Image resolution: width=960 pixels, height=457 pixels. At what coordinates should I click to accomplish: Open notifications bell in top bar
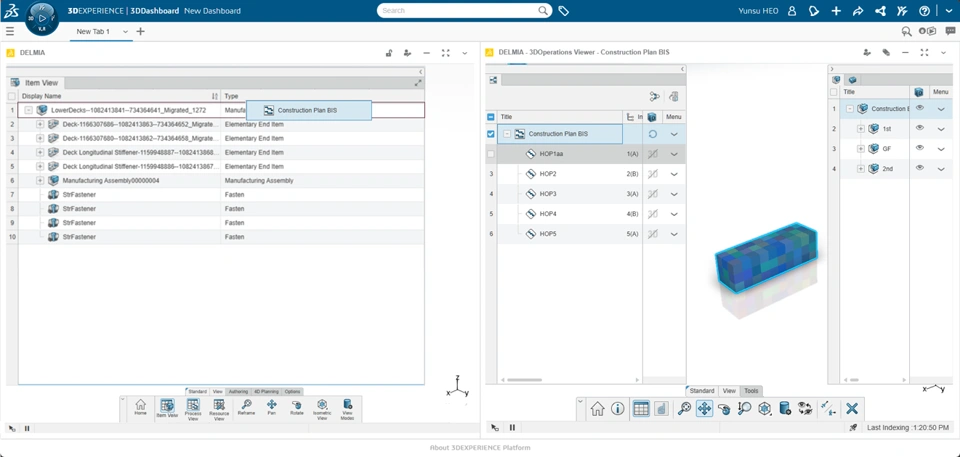814,11
